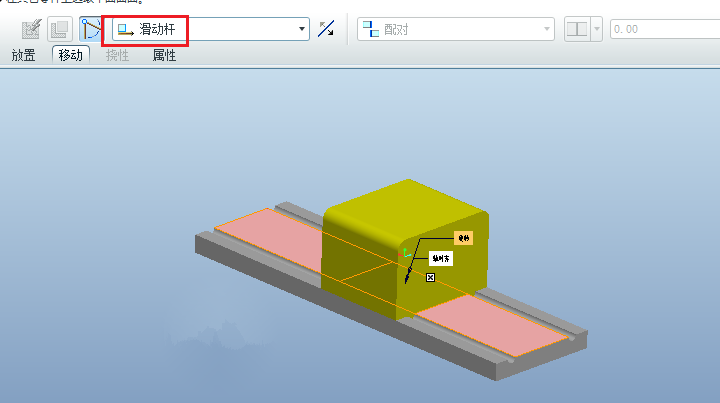
Task: Open the 滑动杆 connection type dropdown
Action: coord(211,29)
